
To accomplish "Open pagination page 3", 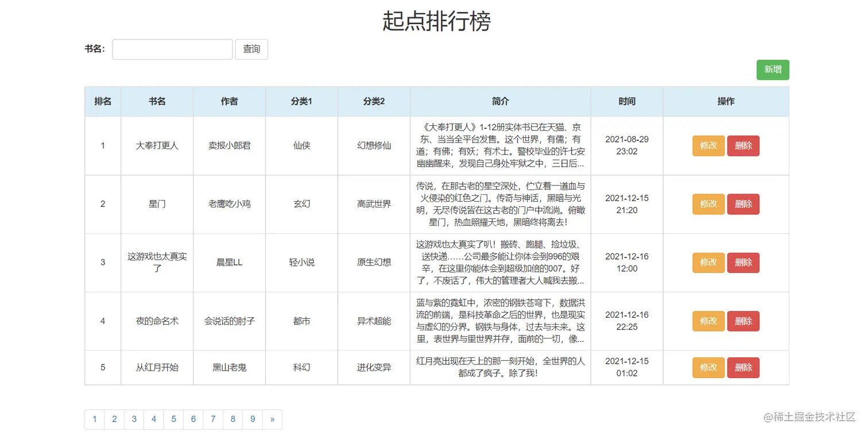I will [134, 419].
